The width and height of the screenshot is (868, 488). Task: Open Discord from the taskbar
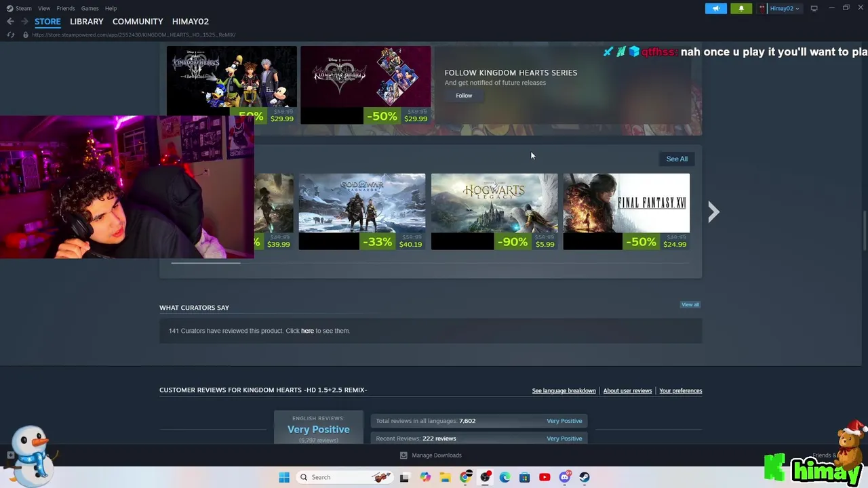(x=564, y=477)
